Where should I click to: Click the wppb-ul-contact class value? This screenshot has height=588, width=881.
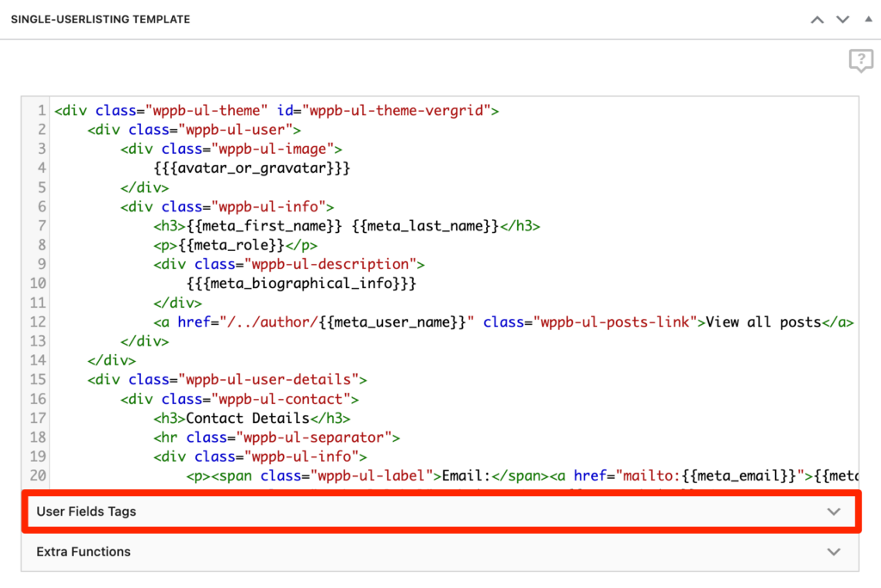tap(280, 399)
